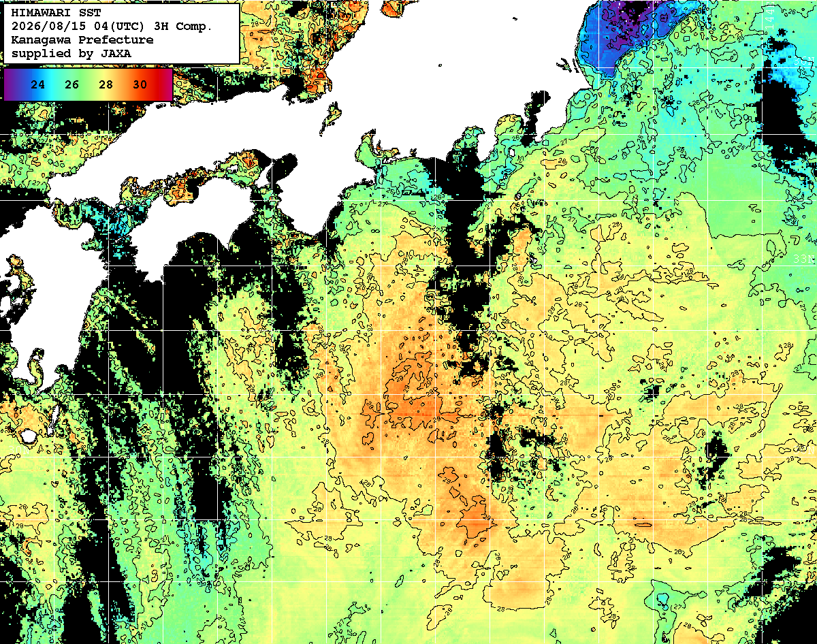The width and height of the screenshot is (817, 644).
Task: Click the 2026/08/15 04(UTC) date line
Action: tap(112, 27)
